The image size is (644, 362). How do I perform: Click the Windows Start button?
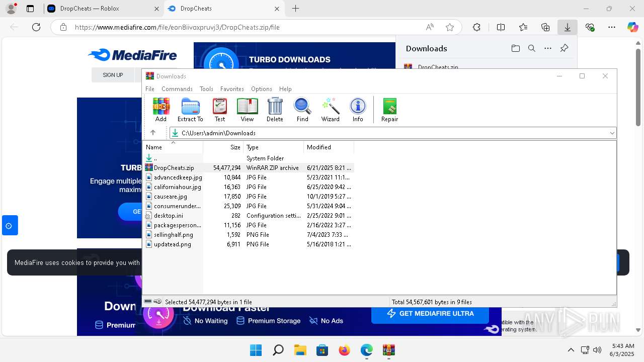[256, 350]
